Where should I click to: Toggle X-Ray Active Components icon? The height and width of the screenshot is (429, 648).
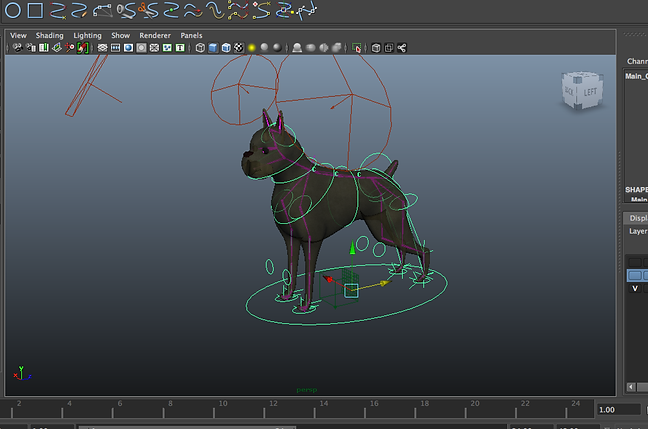[389, 48]
